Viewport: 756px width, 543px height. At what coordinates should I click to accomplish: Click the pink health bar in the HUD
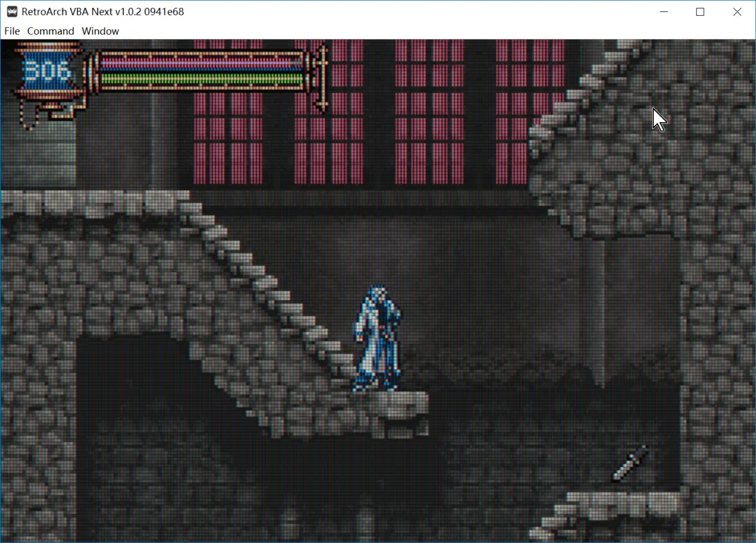[200, 61]
